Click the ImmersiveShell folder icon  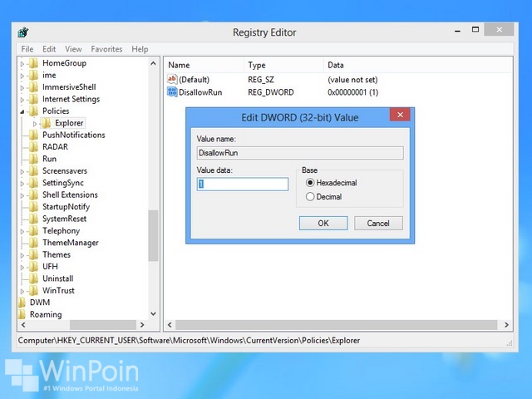point(33,86)
